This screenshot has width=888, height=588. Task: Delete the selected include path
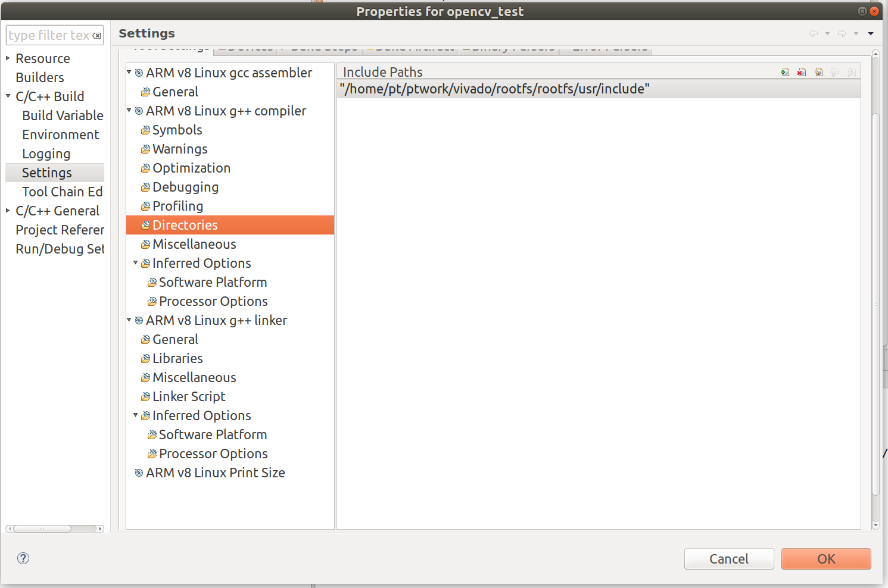(801, 71)
